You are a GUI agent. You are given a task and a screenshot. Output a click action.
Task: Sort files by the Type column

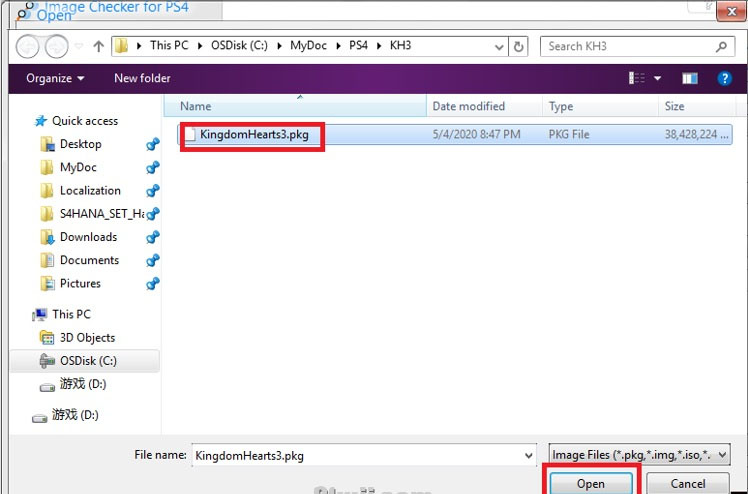600,106
